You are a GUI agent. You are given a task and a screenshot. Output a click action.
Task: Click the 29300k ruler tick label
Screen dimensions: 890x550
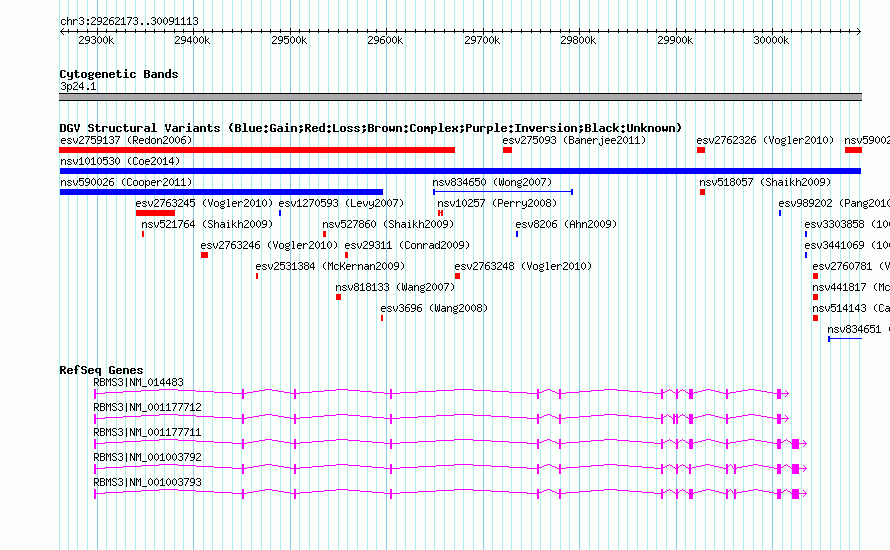(x=96, y=40)
